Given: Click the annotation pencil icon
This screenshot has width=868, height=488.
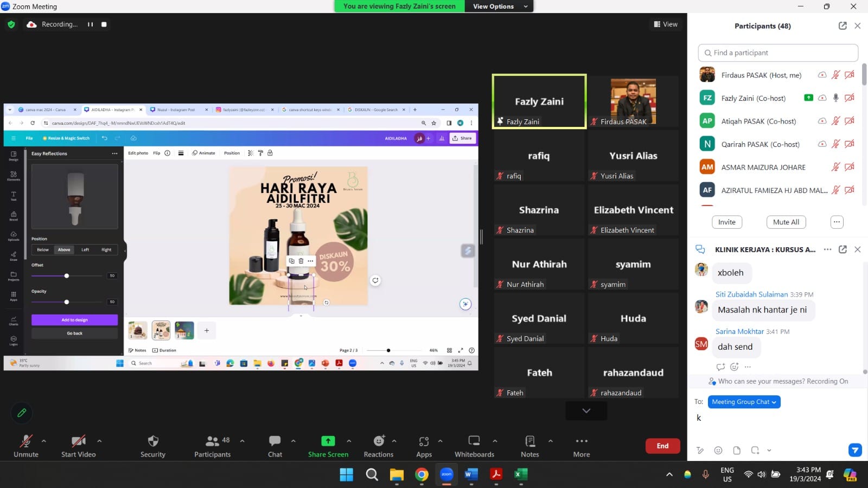Looking at the screenshot, I should coord(22,413).
